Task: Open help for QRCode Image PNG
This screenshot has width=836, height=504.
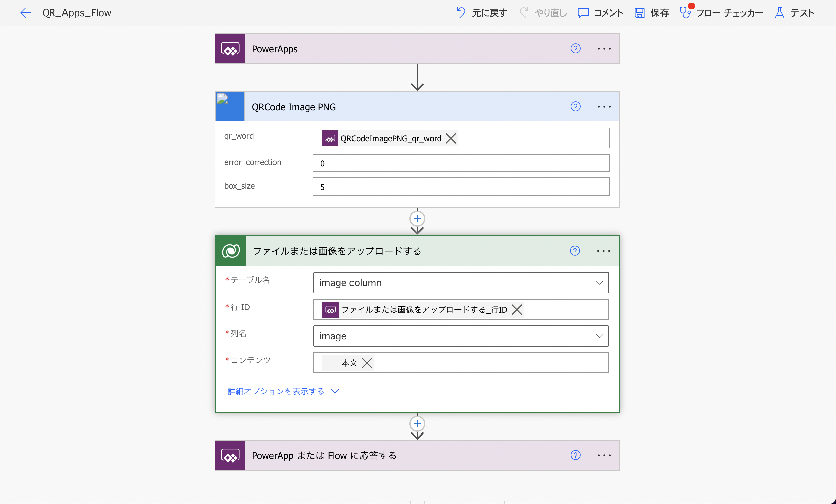Action: pyautogui.click(x=575, y=106)
